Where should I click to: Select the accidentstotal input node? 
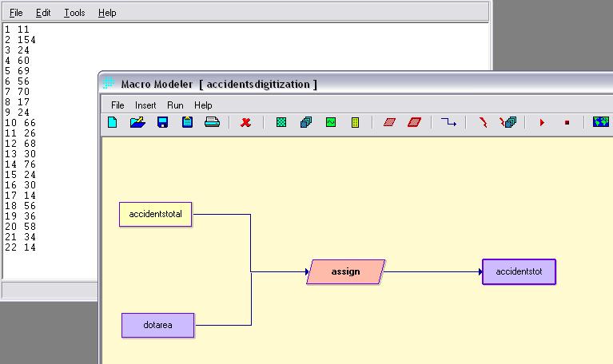[156, 214]
